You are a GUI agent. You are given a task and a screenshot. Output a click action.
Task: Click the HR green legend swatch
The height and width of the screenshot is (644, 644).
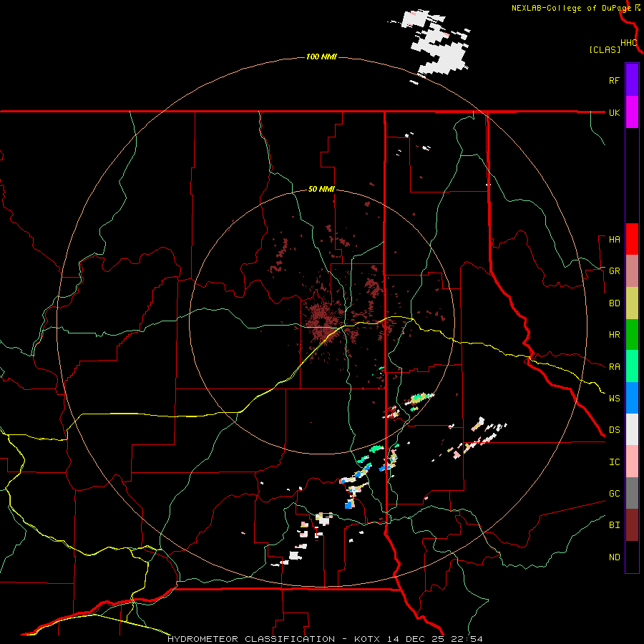(632, 334)
